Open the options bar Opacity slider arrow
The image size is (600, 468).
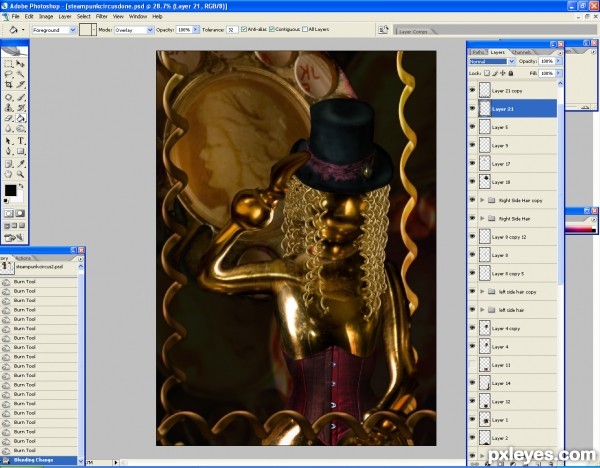click(x=196, y=29)
